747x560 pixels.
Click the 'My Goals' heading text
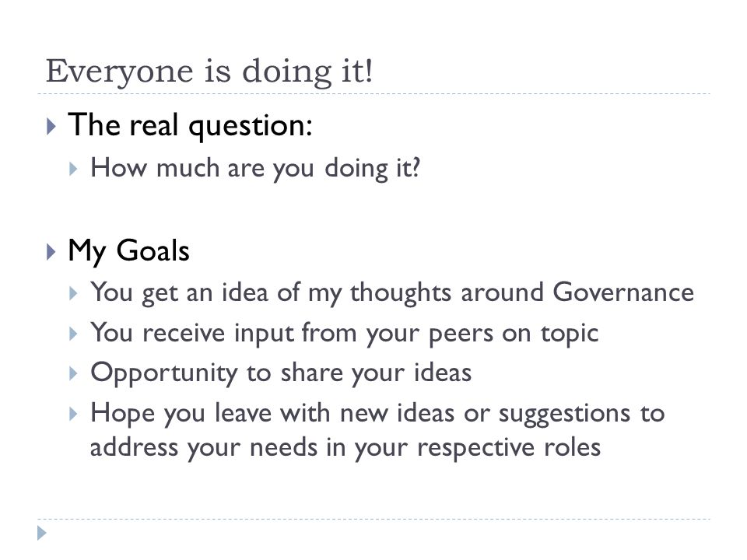click(x=128, y=251)
